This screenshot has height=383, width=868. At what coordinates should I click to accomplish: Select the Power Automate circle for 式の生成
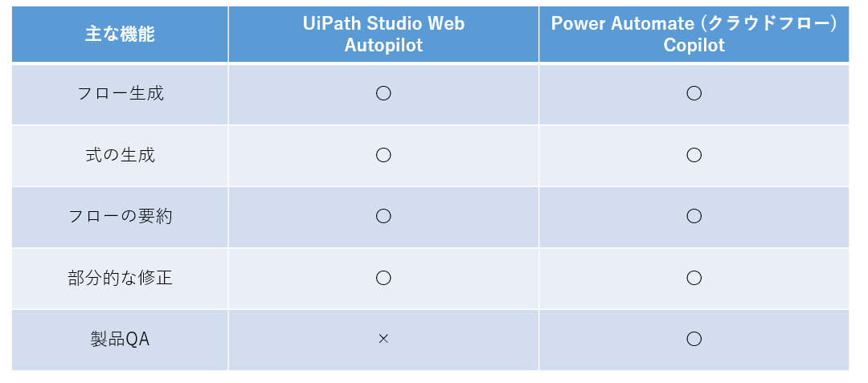(694, 155)
